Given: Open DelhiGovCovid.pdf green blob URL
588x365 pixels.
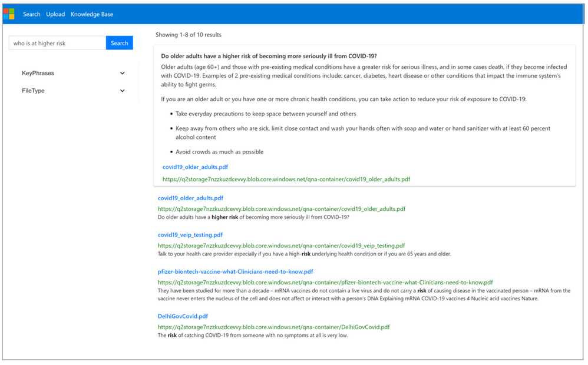Looking at the screenshot, I should pos(273,327).
